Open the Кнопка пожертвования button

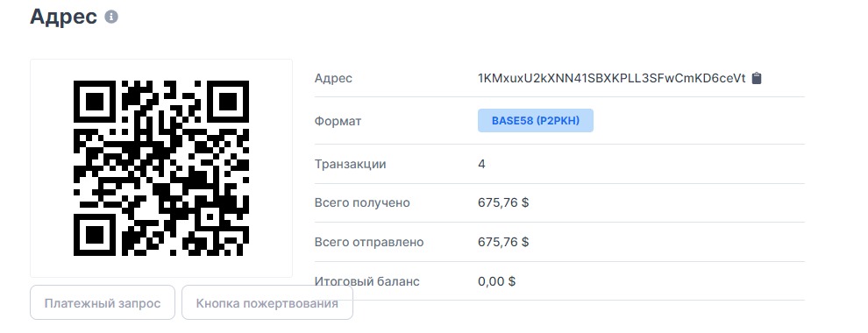(x=267, y=303)
